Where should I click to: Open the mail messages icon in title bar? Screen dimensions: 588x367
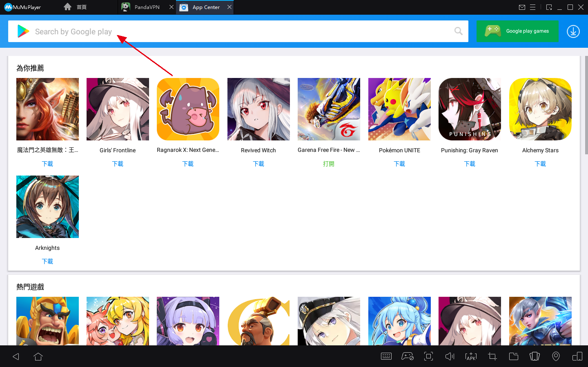tap(522, 7)
